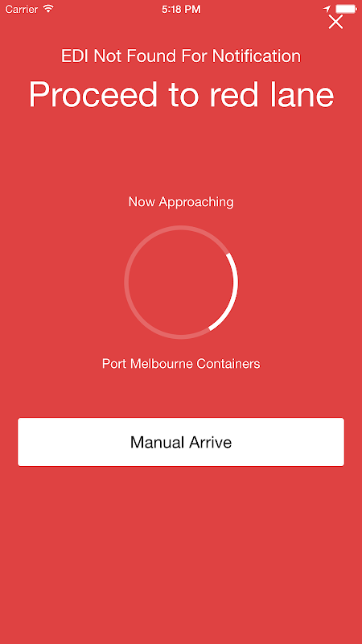362x644 pixels.
Task: Click the Manual Arrive button
Action: (x=181, y=442)
